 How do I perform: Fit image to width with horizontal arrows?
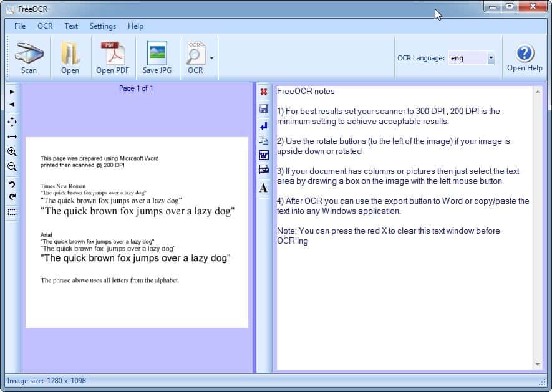point(12,136)
